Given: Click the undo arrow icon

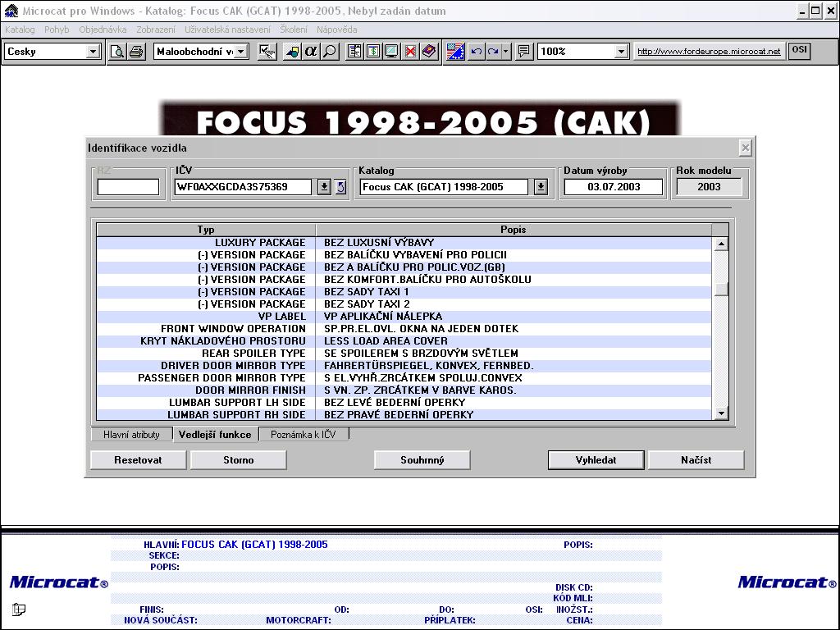Looking at the screenshot, I should [476, 52].
